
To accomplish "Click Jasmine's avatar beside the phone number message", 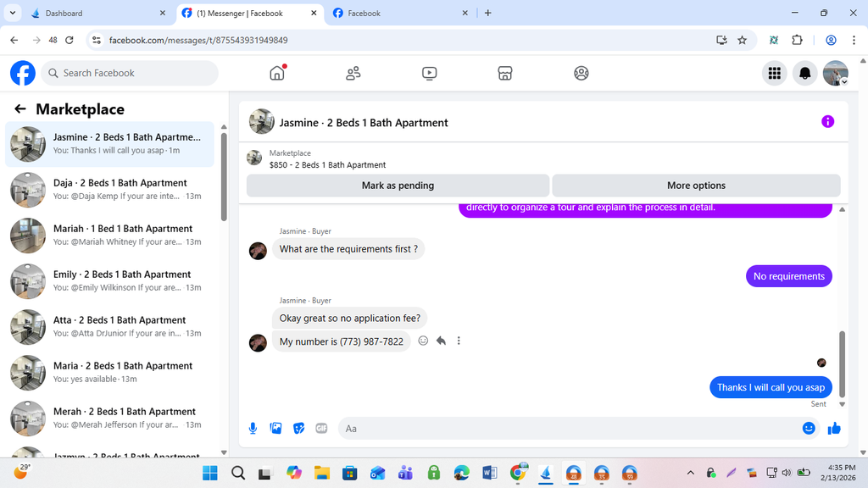I will 258,342.
